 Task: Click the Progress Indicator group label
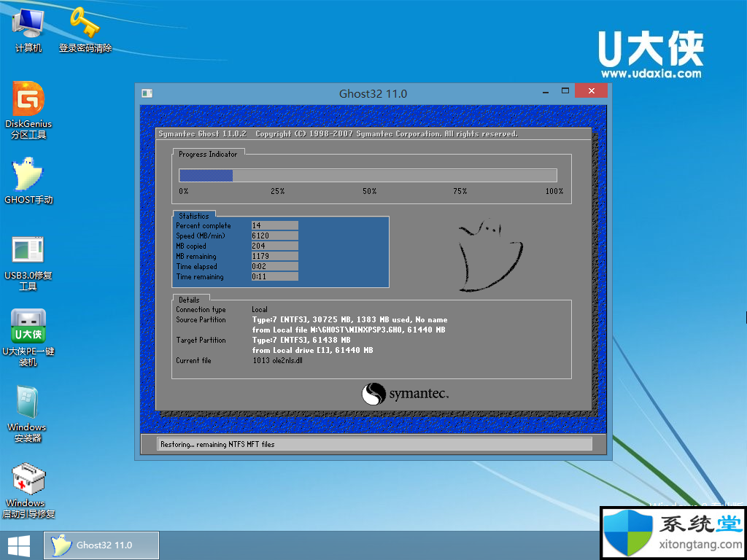208,155
